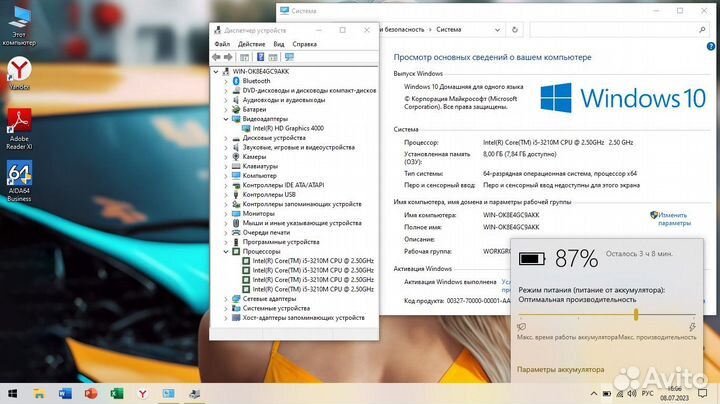This screenshot has height=404, width=720.
Task: Select the DVD-дисководы tree row
Action: (x=309, y=90)
